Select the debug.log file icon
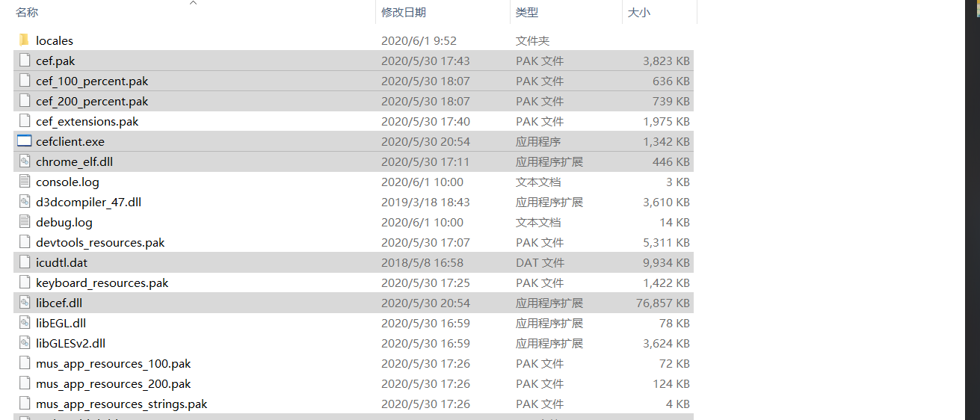 [x=24, y=222]
